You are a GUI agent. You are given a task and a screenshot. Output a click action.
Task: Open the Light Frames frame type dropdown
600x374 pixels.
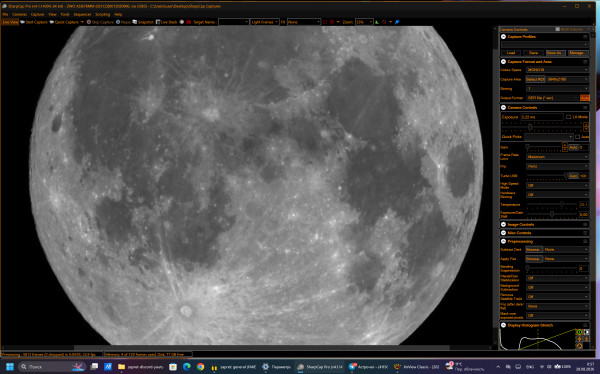coord(264,22)
